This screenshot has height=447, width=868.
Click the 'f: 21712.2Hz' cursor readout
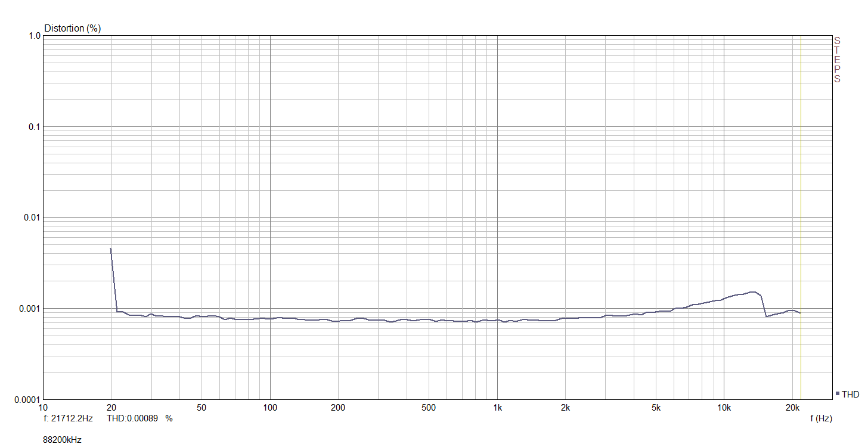coord(68,418)
